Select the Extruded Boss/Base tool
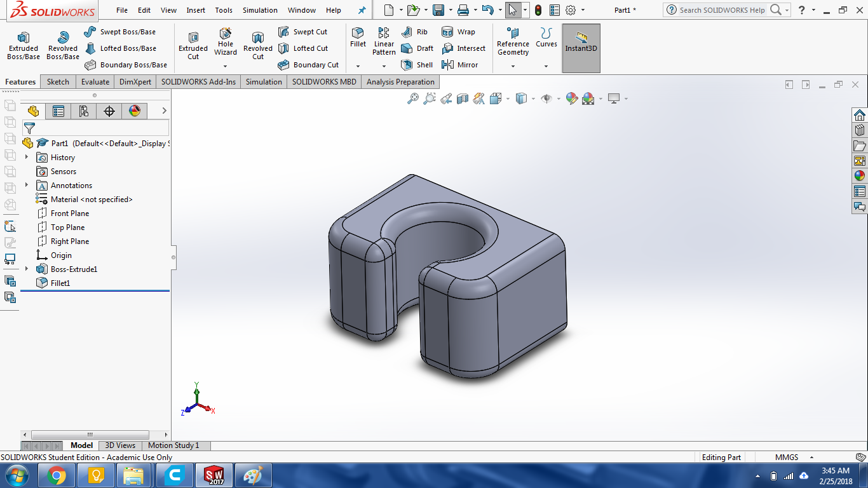Screen dimensions: 868x488 [24, 44]
